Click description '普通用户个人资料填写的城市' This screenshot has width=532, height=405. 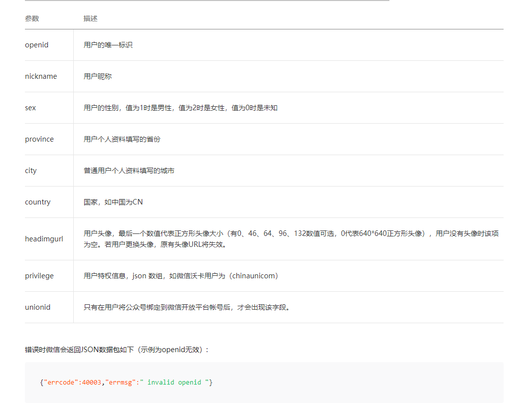[x=129, y=171]
